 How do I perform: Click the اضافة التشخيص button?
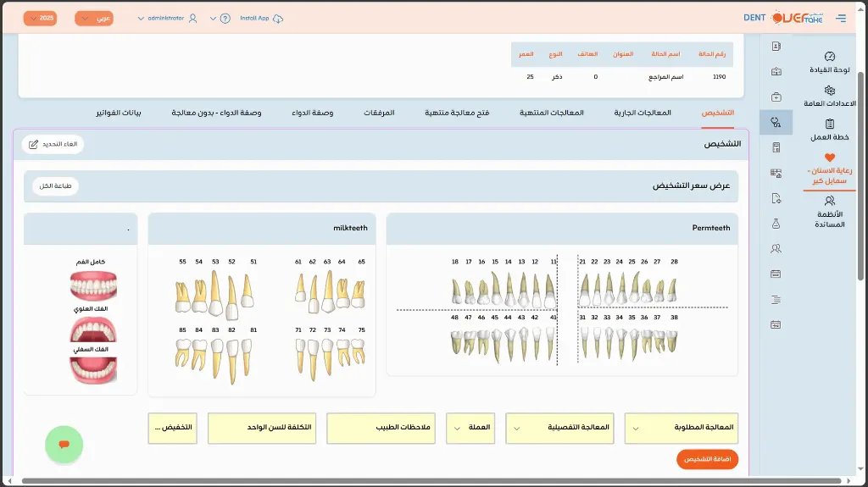(707, 459)
